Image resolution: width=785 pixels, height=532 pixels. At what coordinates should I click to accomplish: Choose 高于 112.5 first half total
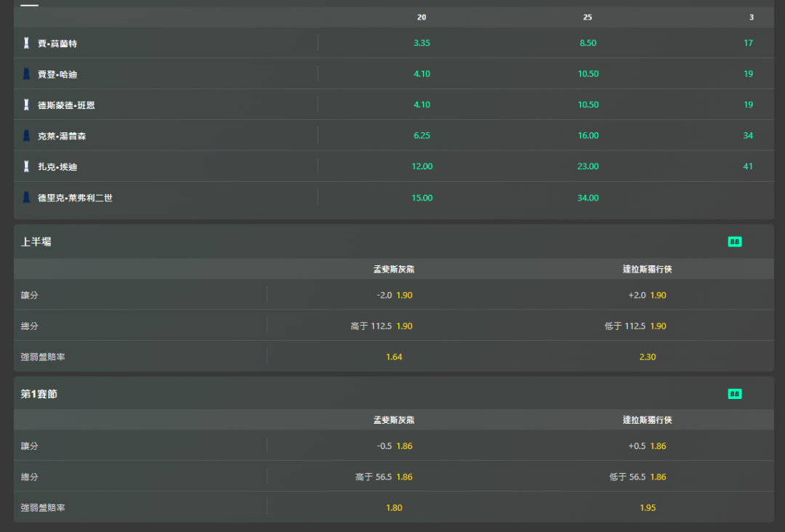382,326
